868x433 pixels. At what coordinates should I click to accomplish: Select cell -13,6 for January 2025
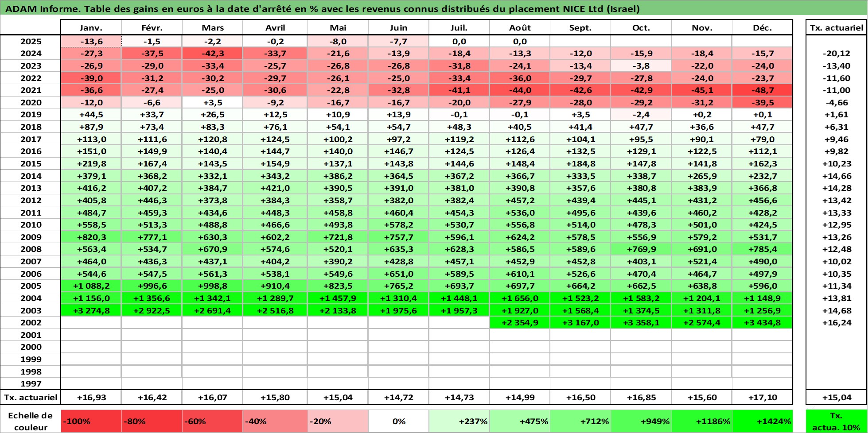pos(91,41)
